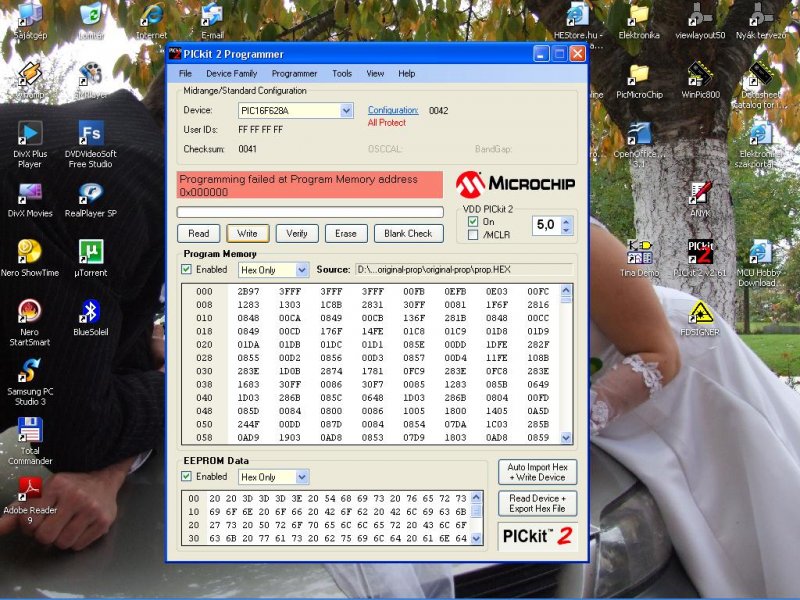Open the File menu

point(185,73)
